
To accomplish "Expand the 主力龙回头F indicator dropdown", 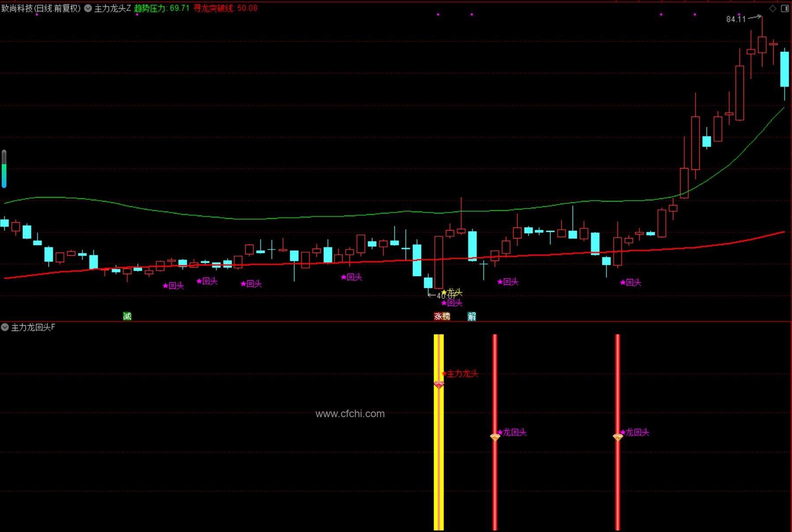I will (5, 327).
